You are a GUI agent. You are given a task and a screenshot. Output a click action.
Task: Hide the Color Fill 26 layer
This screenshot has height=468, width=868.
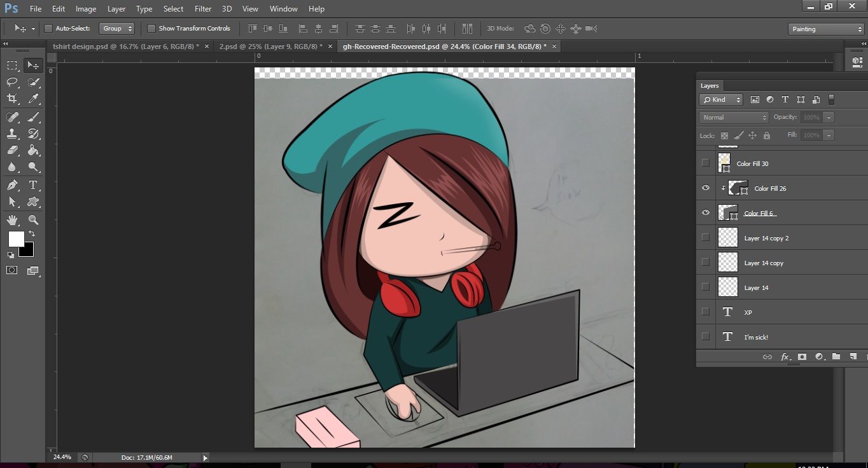pyautogui.click(x=705, y=188)
